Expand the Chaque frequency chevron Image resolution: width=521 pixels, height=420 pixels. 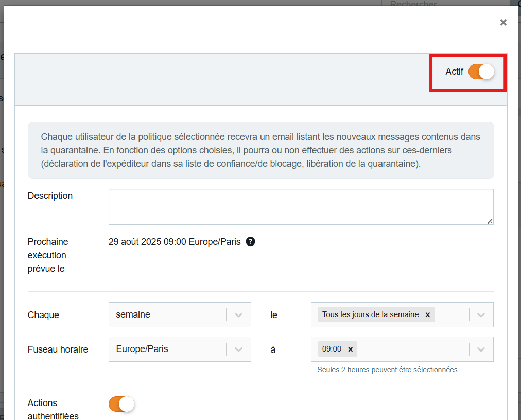click(x=238, y=315)
